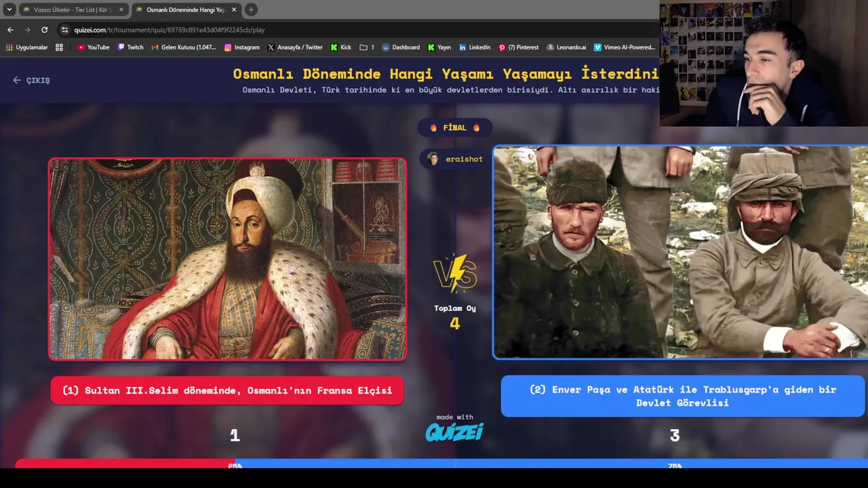Screen dimensions: 868x488
Task: Vote for option 2 Trablusgarp Devlet Görevlisi
Action: 683,396
